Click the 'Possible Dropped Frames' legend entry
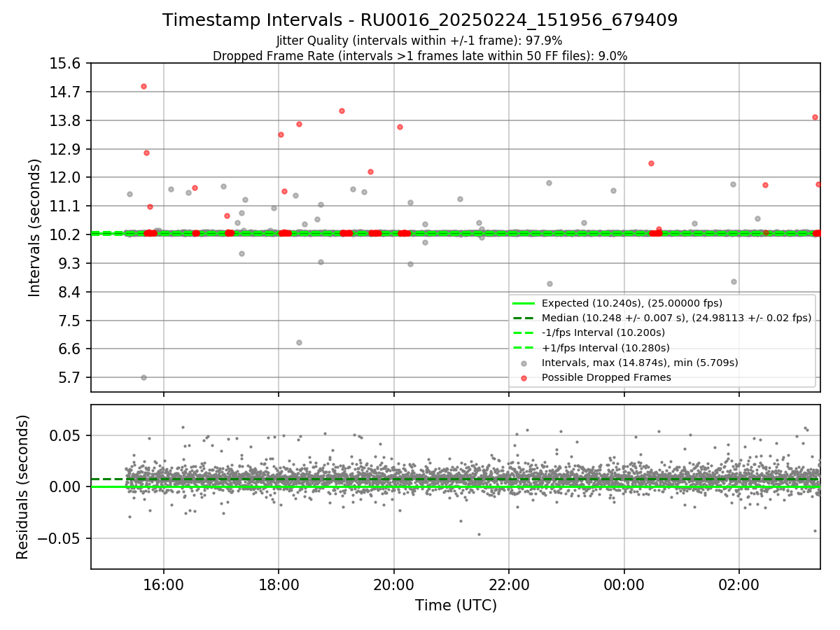This screenshot has width=840, height=630. pyautogui.click(x=606, y=377)
